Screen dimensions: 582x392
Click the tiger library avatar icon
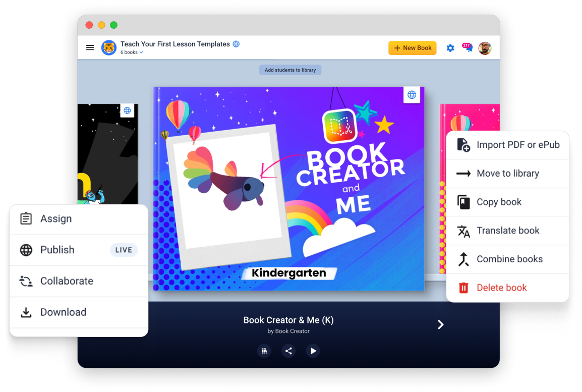pyautogui.click(x=109, y=48)
